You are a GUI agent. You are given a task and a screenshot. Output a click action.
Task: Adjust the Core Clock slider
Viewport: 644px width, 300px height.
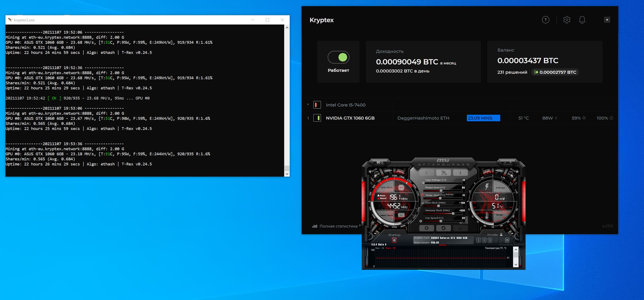pos(442,206)
